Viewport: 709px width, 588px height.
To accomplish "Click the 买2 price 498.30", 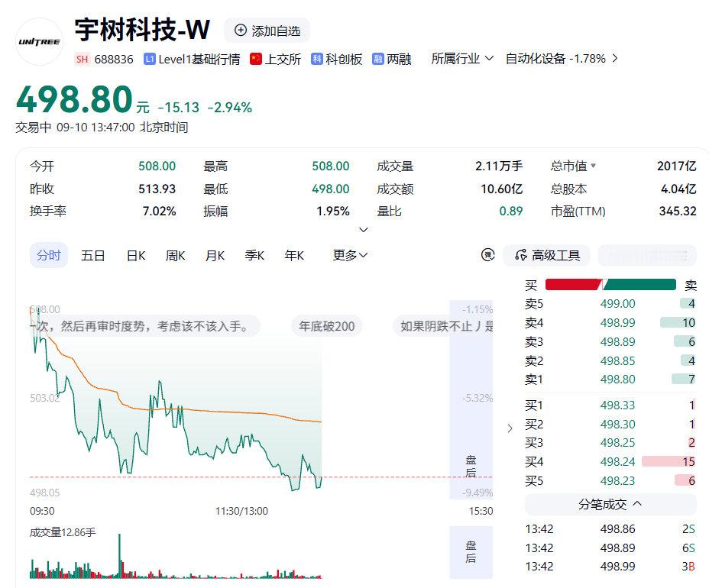I will pyautogui.click(x=617, y=424).
